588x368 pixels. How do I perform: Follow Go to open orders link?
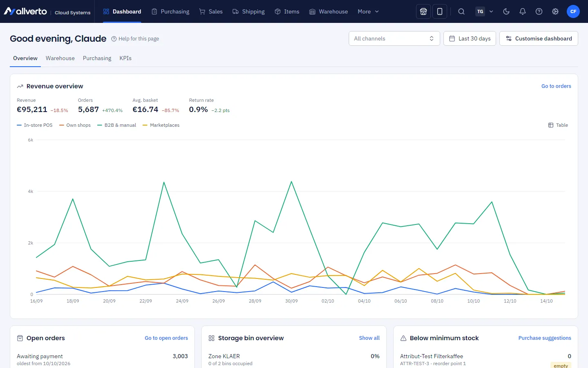pos(166,338)
